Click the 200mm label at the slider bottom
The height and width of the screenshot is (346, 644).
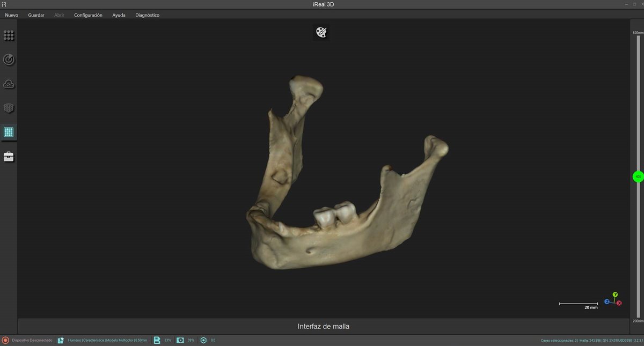tap(638, 321)
